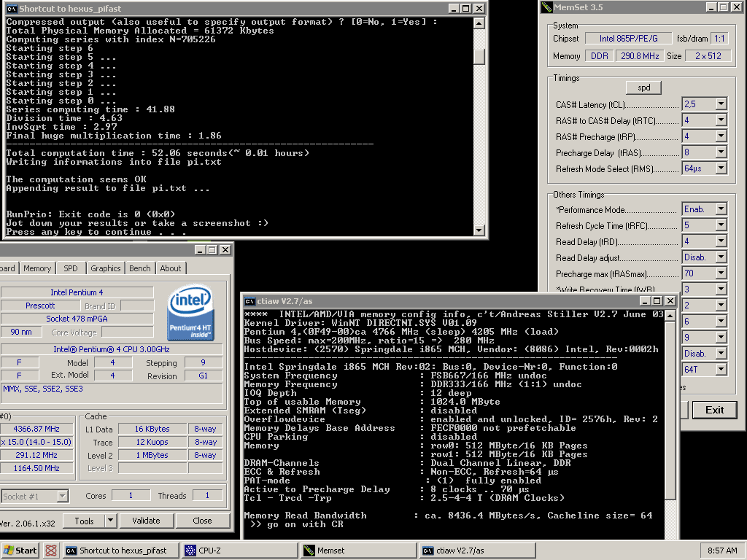Screen dimensions: 747x560
Task: Open the Performance Mode dropdown
Action: click(x=721, y=209)
